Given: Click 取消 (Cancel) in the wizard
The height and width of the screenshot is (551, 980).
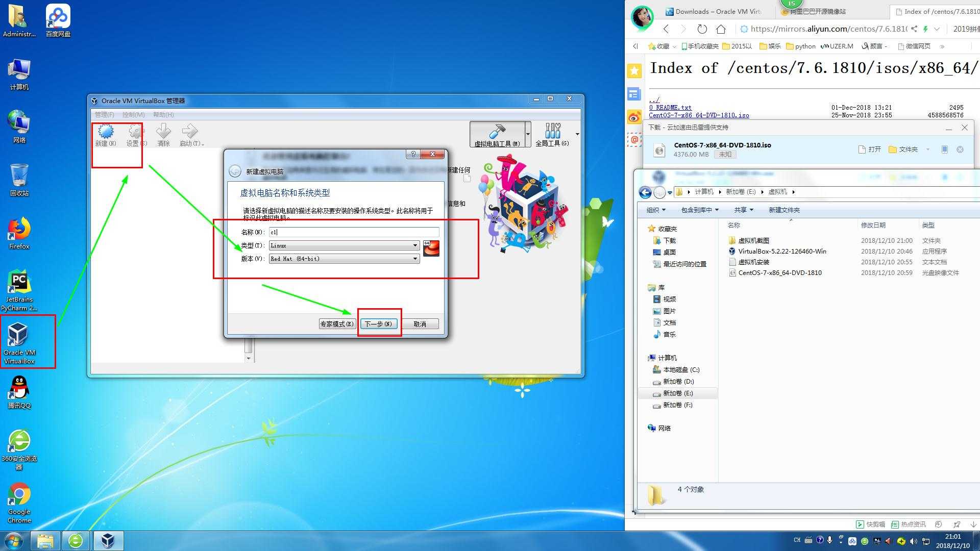Looking at the screenshot, I should (420, 324).
